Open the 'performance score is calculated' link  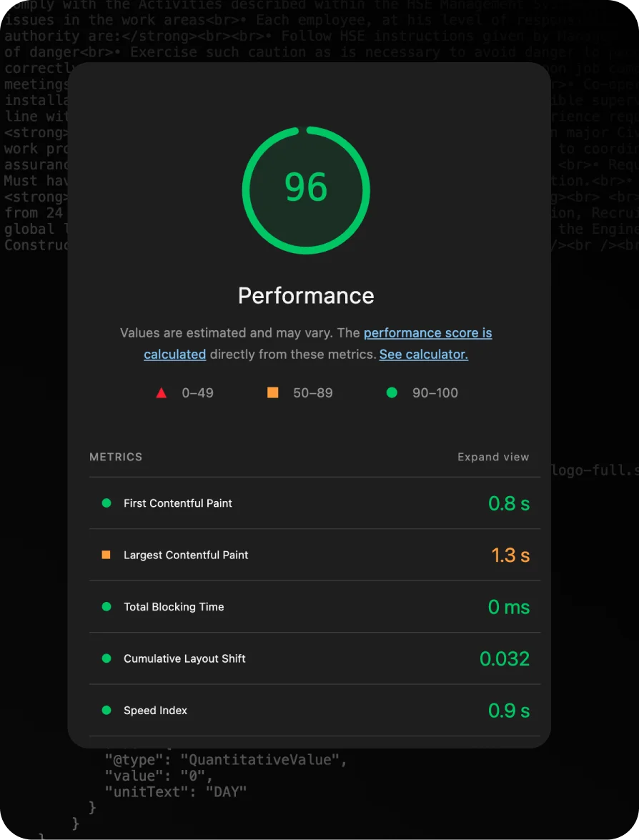tap(427, 333)
